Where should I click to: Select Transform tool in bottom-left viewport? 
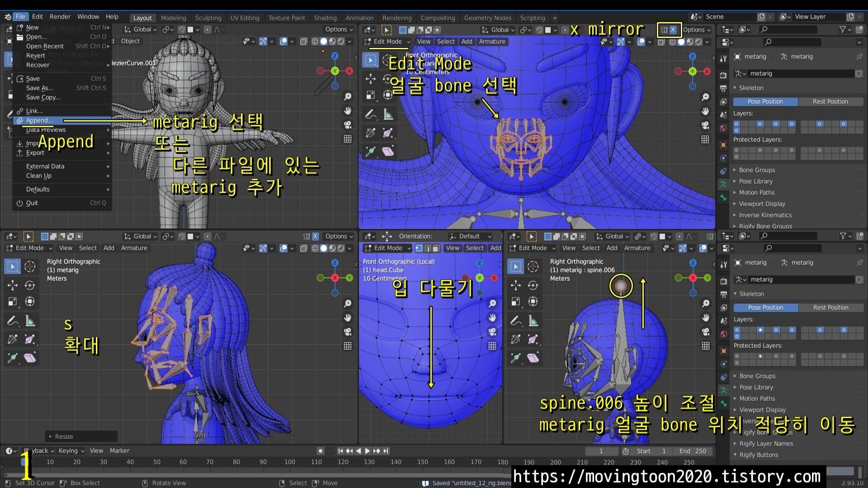[30, 302]
